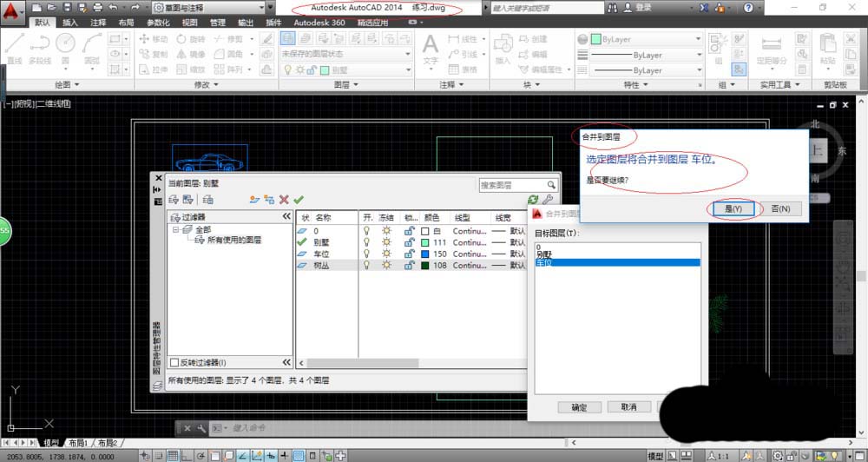868x462 pixels.
Task: Select the 旋转 rotate tool
Action: pyautogui.click(x=191, y=39)
